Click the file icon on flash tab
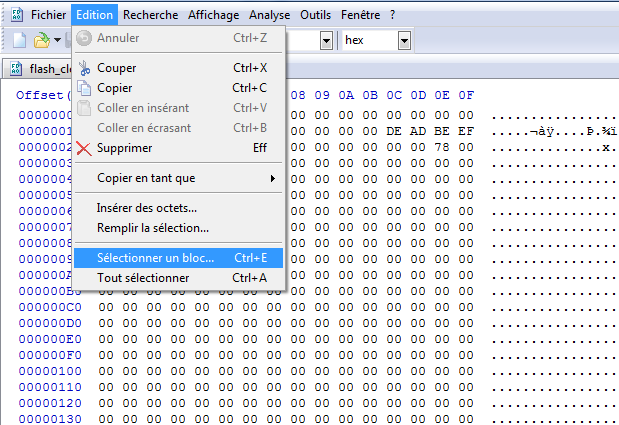Viewport: 619px width, 425px height. pos(16,69)
